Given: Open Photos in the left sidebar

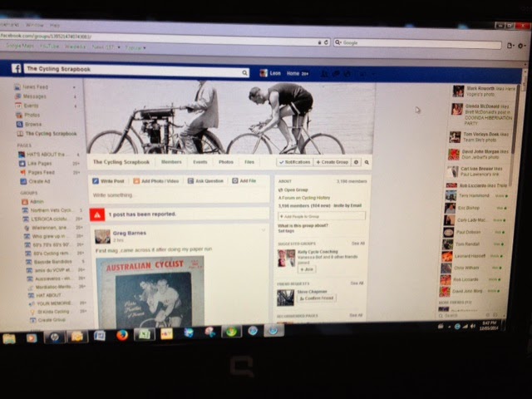Looking at the screenshot, I should click(x=32, y=115).
